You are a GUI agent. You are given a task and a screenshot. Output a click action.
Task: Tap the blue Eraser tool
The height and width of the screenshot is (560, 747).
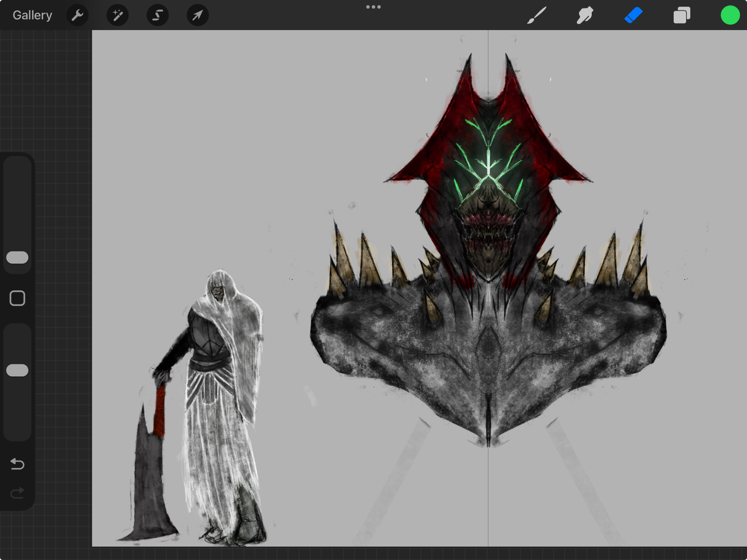click(x=633, y=15)
